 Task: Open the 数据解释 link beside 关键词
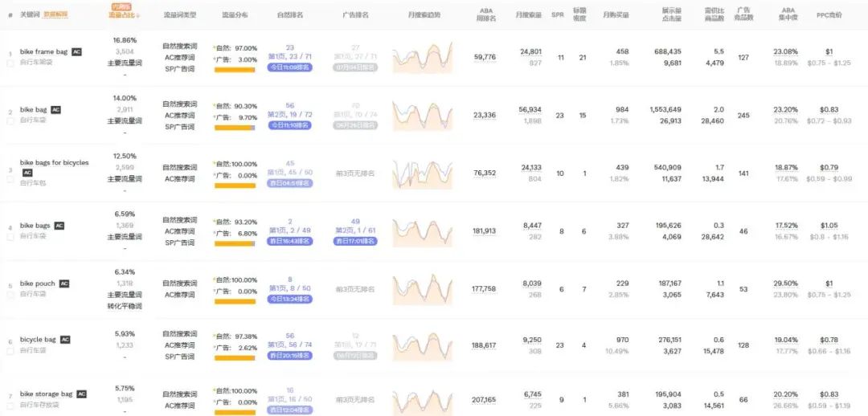pyautogui.click(x=56, y=14)
